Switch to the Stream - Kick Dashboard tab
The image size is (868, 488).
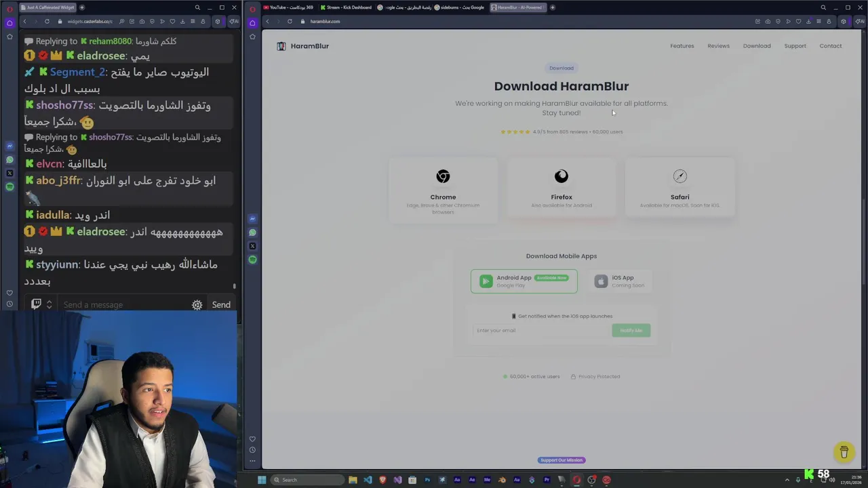click(x=346, y=7)
